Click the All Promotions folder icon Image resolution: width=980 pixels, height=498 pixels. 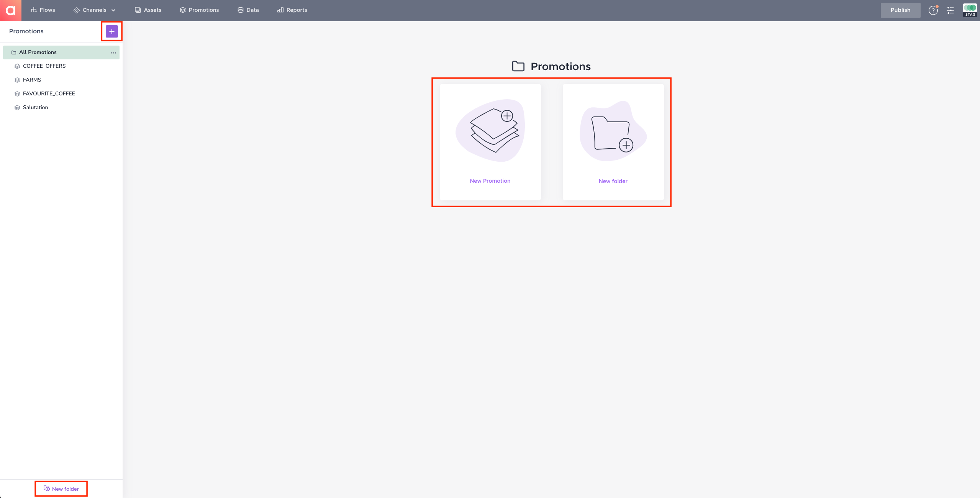click(x=14, y=52)
